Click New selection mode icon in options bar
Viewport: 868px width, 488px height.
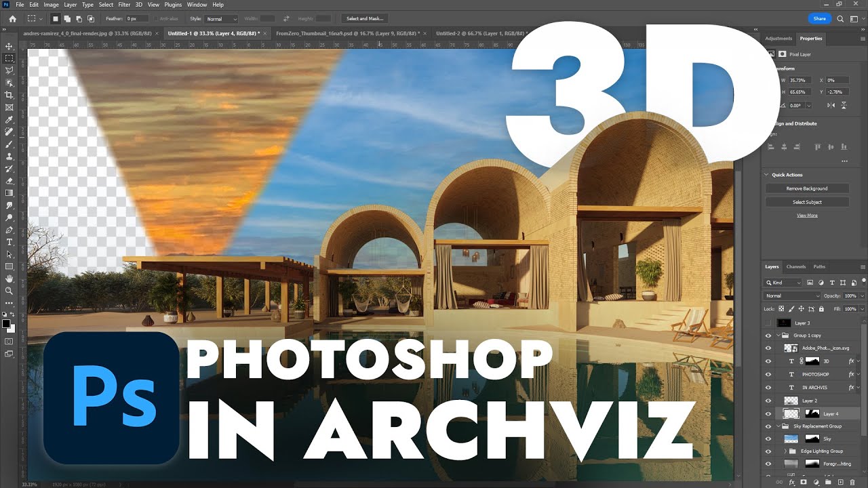[56, 19]
